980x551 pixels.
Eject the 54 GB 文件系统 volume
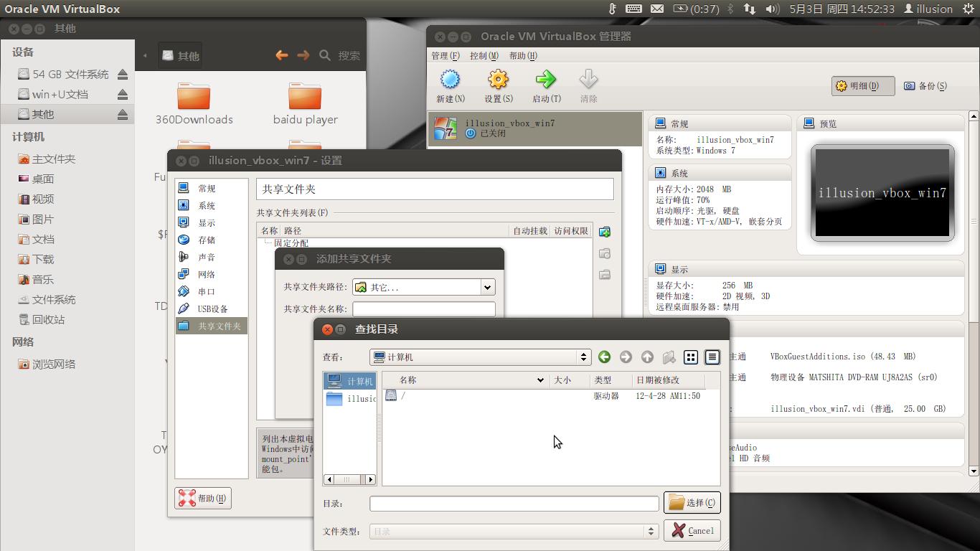pyautogui.click(x=123, y=74)
